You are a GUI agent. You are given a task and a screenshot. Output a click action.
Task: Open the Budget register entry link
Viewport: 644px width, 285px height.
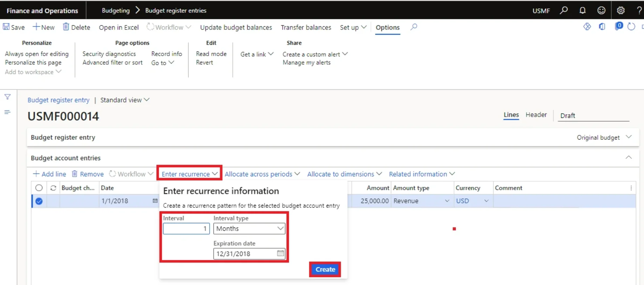pyautogui.click(x=59, y=100)
